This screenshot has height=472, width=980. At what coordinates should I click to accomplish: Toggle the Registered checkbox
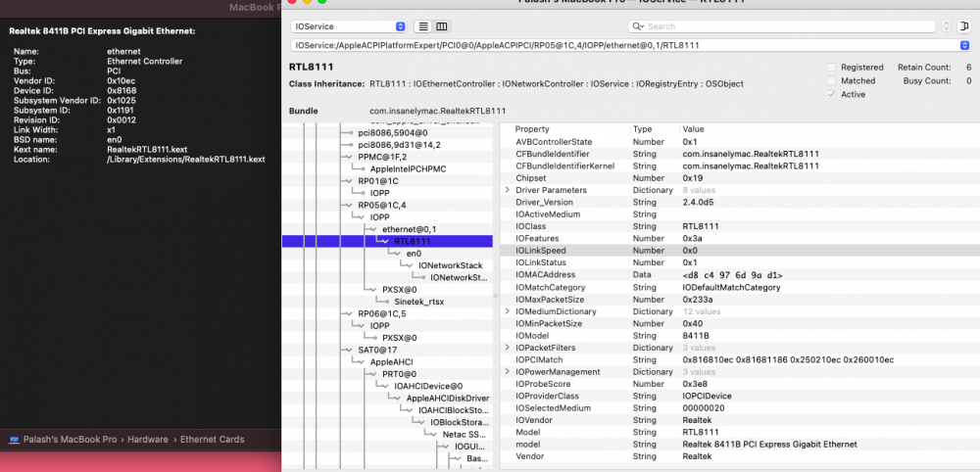pos(831,68)
